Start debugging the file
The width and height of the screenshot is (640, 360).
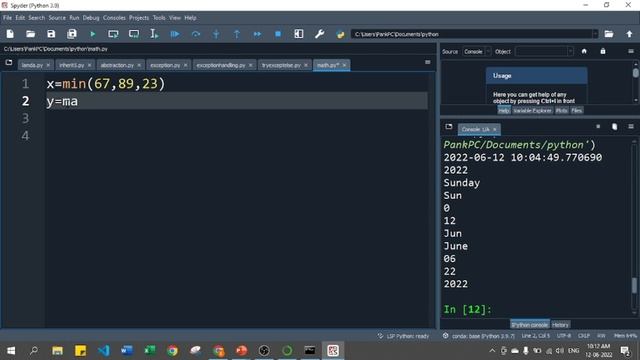click(x=175, y=34)
